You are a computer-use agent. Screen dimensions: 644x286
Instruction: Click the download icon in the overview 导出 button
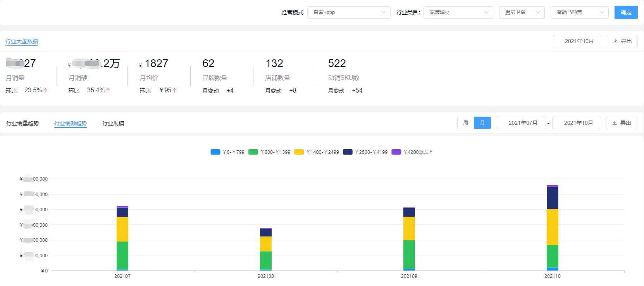point(615,41)
